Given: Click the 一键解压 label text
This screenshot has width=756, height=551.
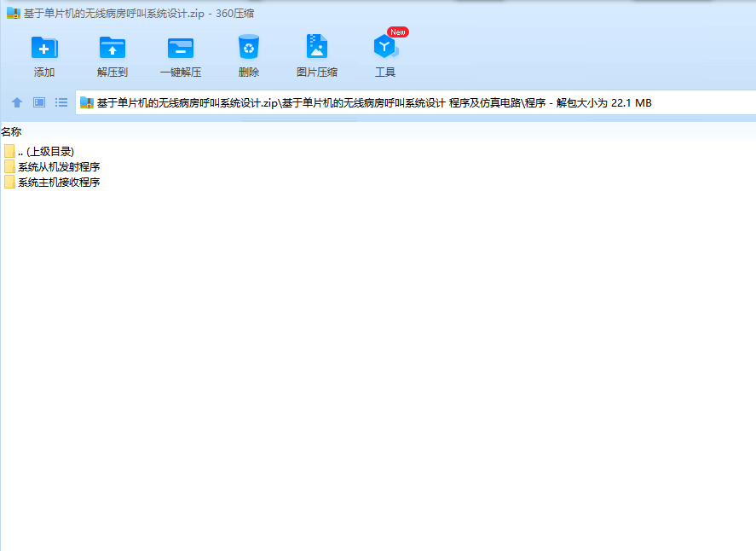Looking at the screenshot, I should (x=181, y=72).
